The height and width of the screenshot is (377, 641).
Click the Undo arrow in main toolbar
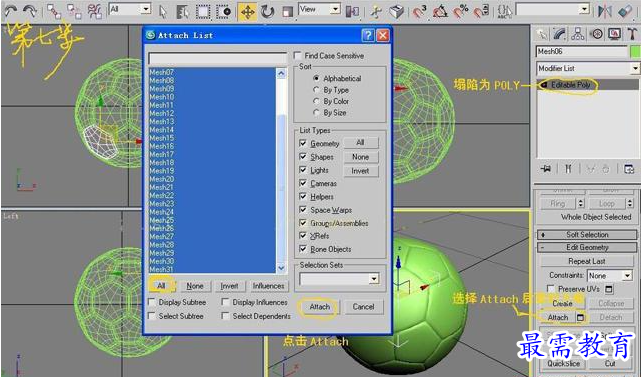(11, 11)
